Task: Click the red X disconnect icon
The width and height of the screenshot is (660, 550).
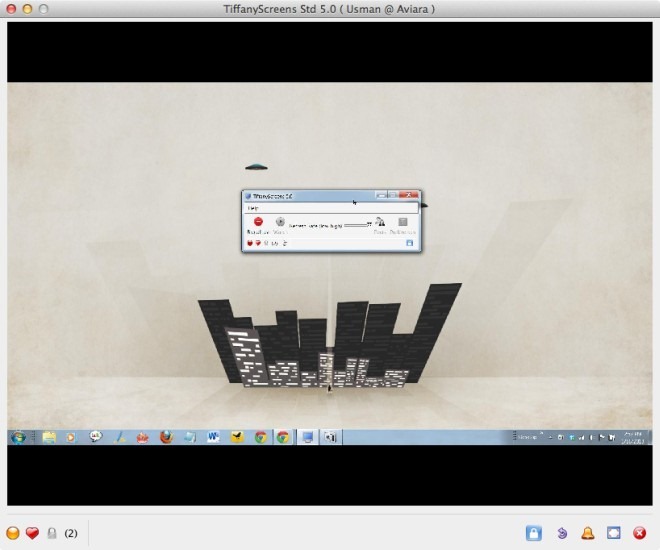Action: pyautogui.click(x=640, y=533)
